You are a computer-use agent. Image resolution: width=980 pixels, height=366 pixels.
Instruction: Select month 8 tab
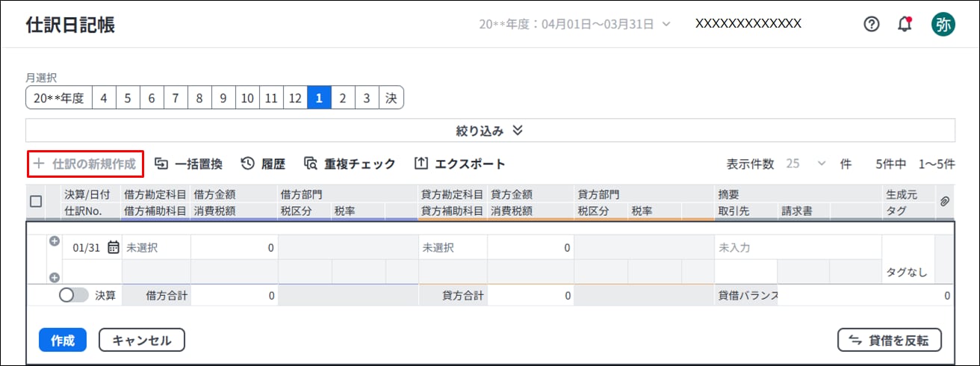199,98
